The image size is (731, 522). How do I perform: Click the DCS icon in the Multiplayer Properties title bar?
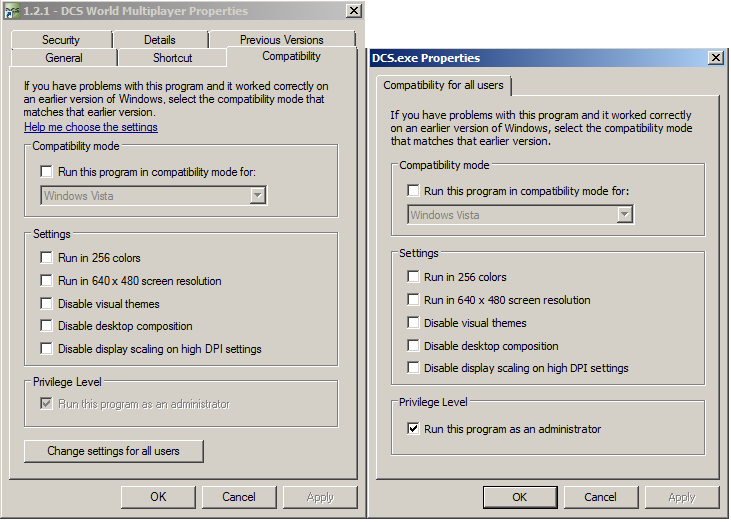(x=13, y=11)
